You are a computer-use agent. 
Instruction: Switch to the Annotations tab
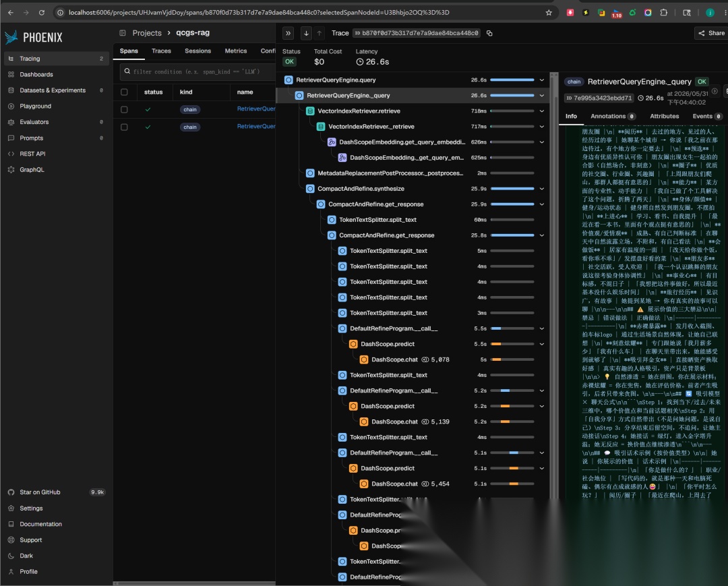tap(612, 116)
